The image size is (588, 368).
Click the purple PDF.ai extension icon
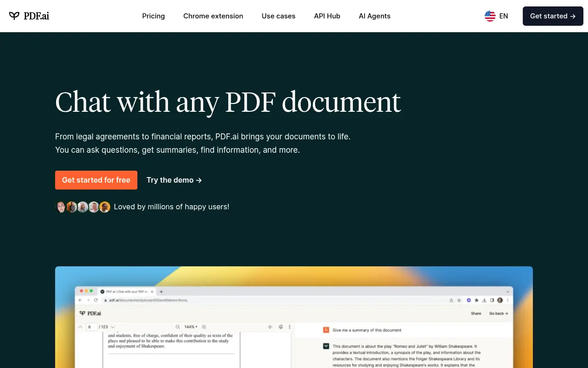pos(469,300)
